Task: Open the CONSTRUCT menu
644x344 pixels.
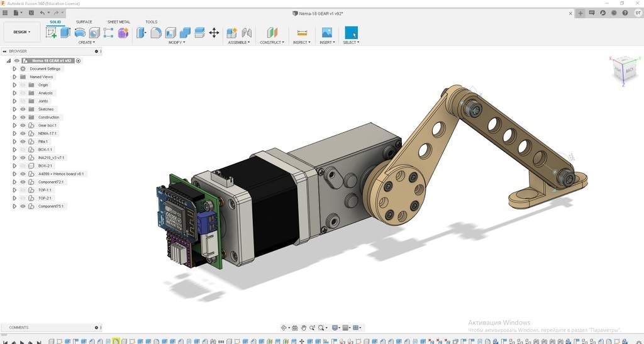Action: pos(272,43)
